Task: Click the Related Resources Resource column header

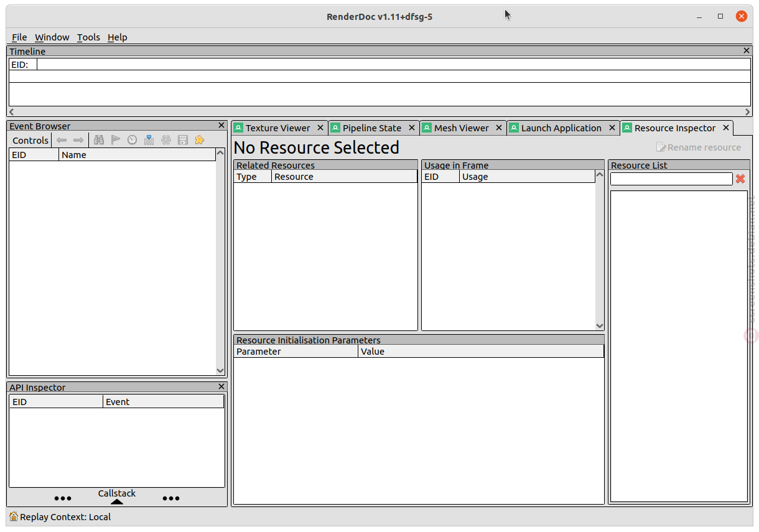Action: click(345, 177)
